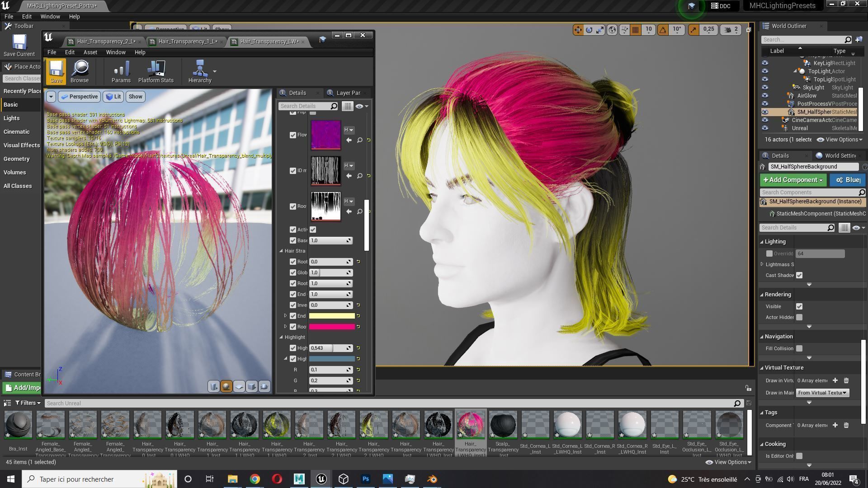Select the scale gizmo mode in viewport
The image size is (868, 488).
(600, 30)
